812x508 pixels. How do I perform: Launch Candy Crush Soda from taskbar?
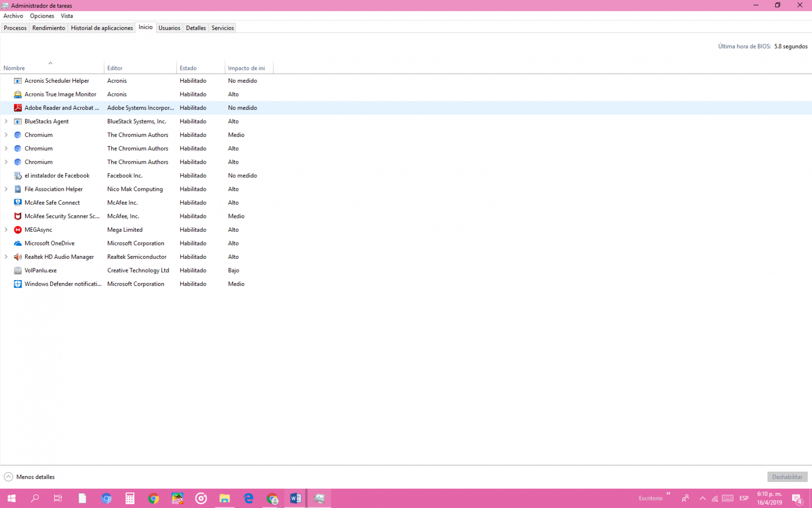click(x=177, y=498)
